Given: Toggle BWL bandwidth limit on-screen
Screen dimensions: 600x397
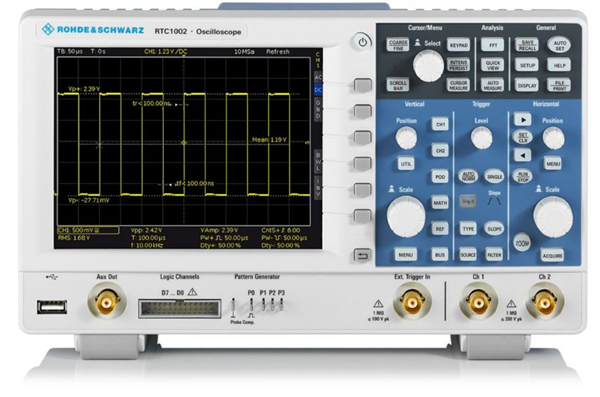Looking at the screenshot, I should (x=318, y=161).
